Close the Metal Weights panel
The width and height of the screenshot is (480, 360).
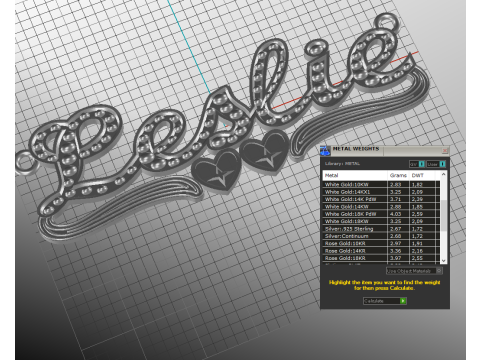pyautogui.click(x=445, y=151)
